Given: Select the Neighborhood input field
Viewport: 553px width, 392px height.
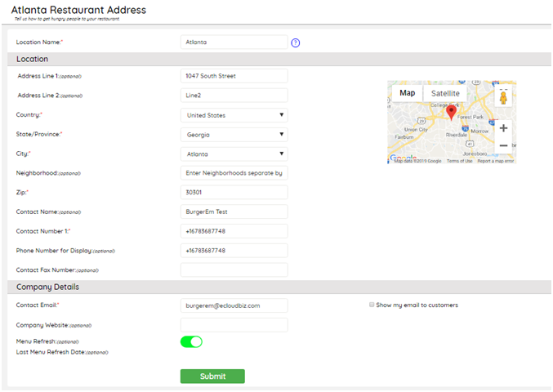Looking at the screenshot, I should (x=234, y=173).
